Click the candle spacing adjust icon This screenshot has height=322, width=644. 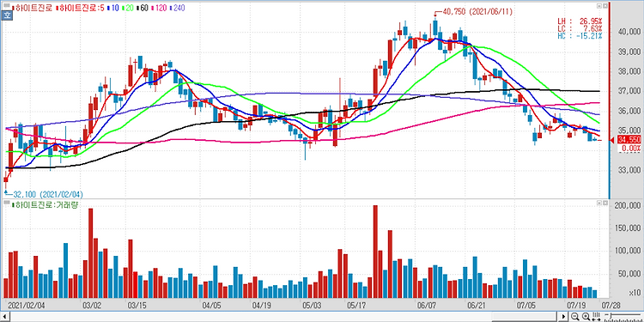coord(596,316)
